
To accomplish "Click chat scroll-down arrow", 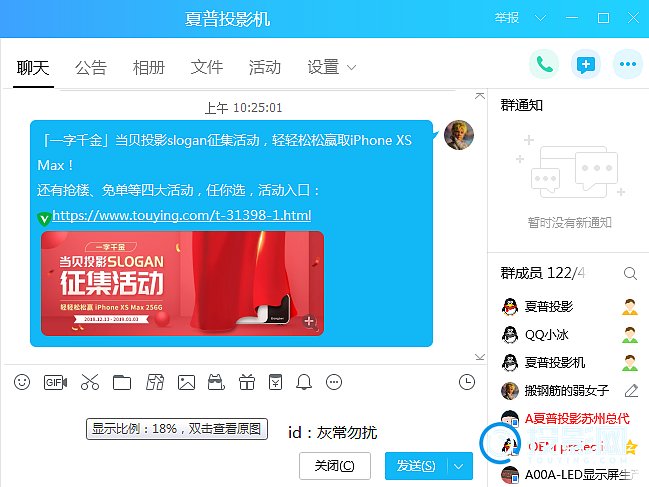I will [x=480, y=357].
